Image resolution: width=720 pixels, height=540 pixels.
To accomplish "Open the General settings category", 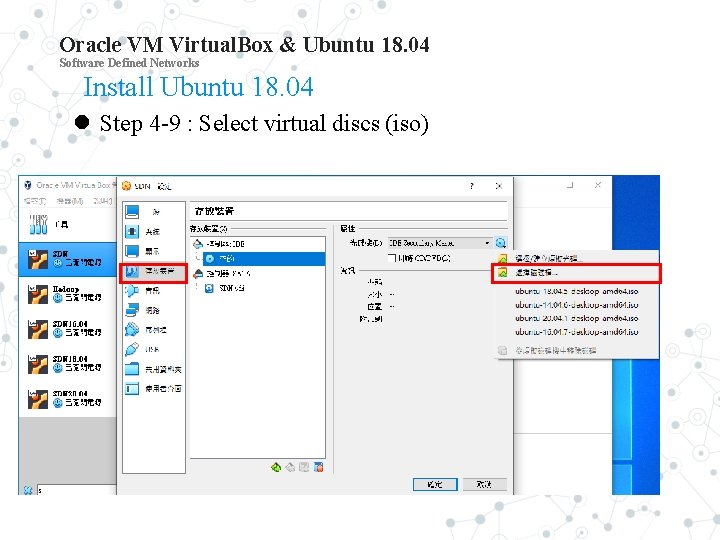I will [153, 212].
